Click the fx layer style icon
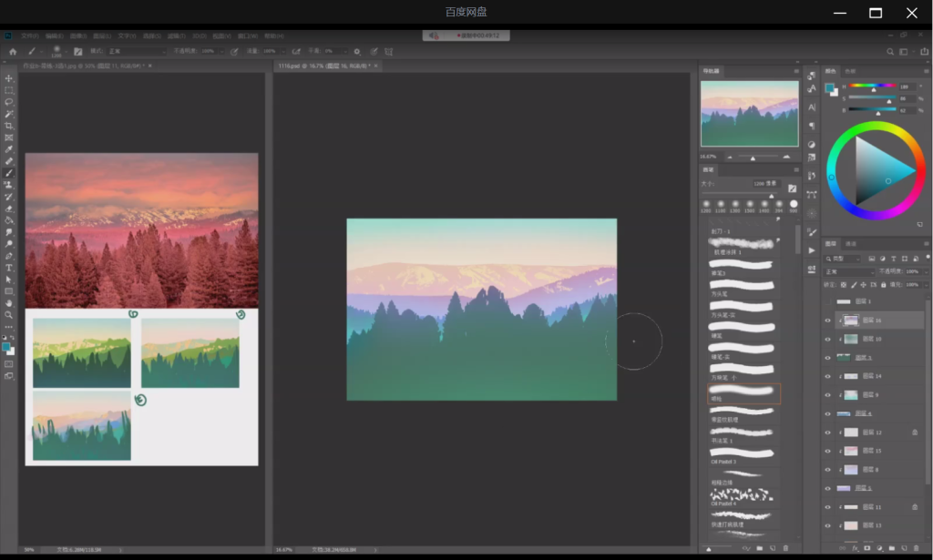The image size is (933, 560). pyautogui.click(x=854, y=549)
